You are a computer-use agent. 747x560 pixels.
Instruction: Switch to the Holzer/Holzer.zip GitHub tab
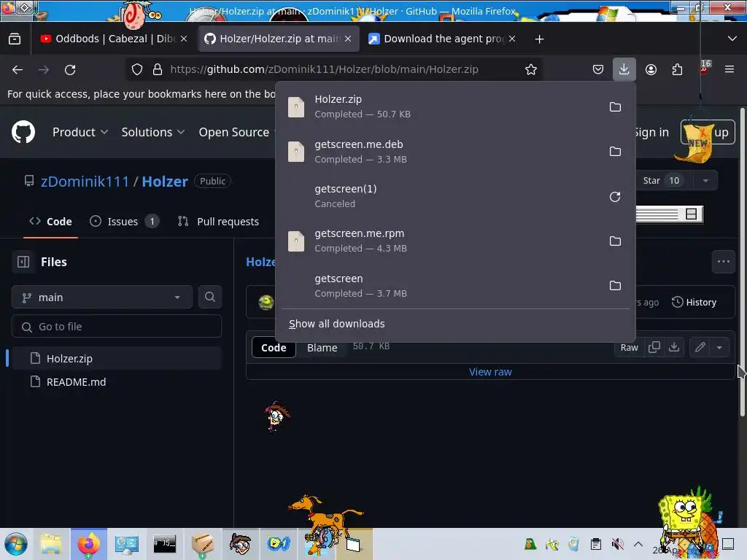point(278,39)
